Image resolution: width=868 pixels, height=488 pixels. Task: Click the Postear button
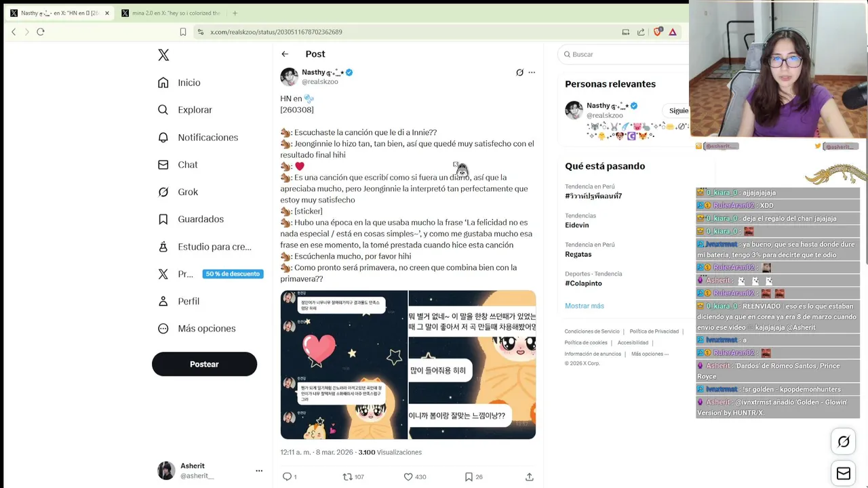coord(204,364)
